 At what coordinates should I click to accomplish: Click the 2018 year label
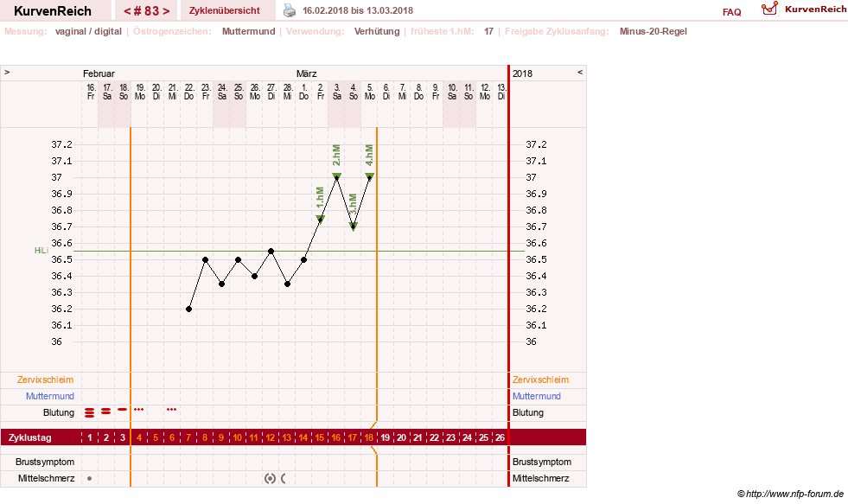click(522, 73)
